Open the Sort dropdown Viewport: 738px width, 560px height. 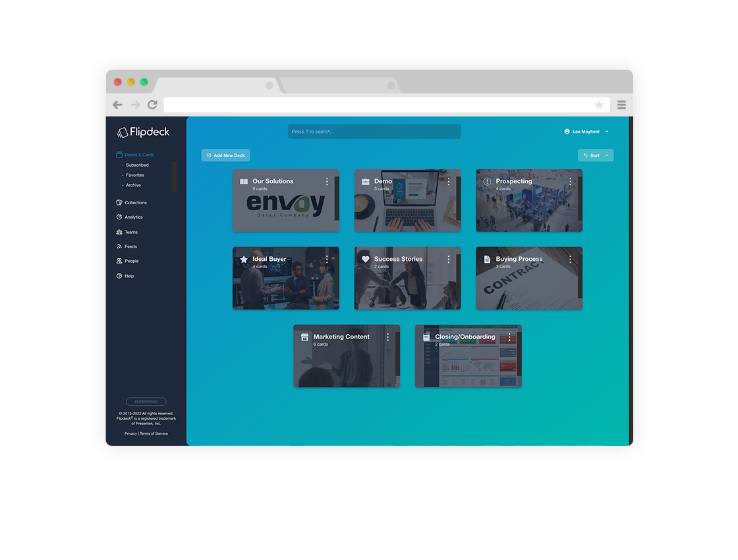(596, 155)
